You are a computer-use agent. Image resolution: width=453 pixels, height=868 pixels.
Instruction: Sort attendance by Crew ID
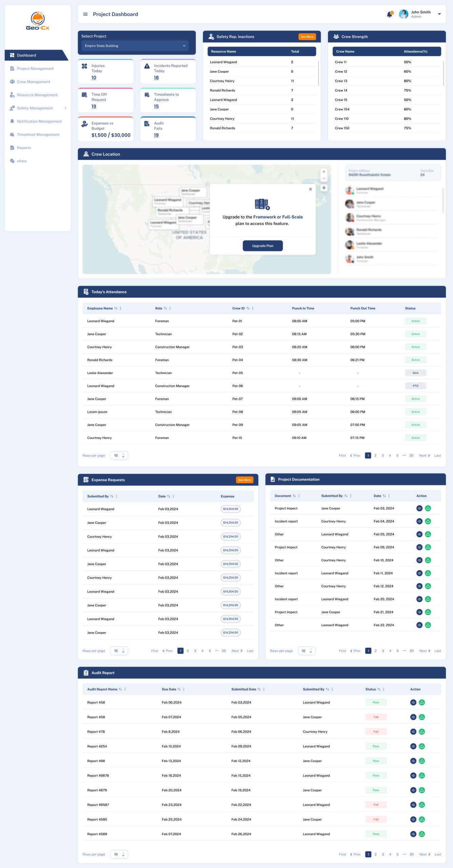248,308
